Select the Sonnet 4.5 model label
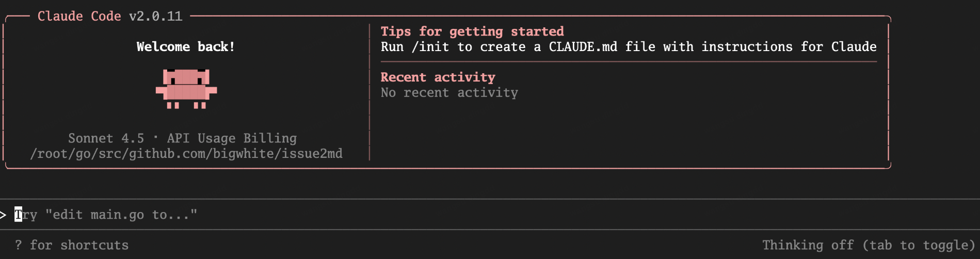The image size is (980, 259). (106, 138)
